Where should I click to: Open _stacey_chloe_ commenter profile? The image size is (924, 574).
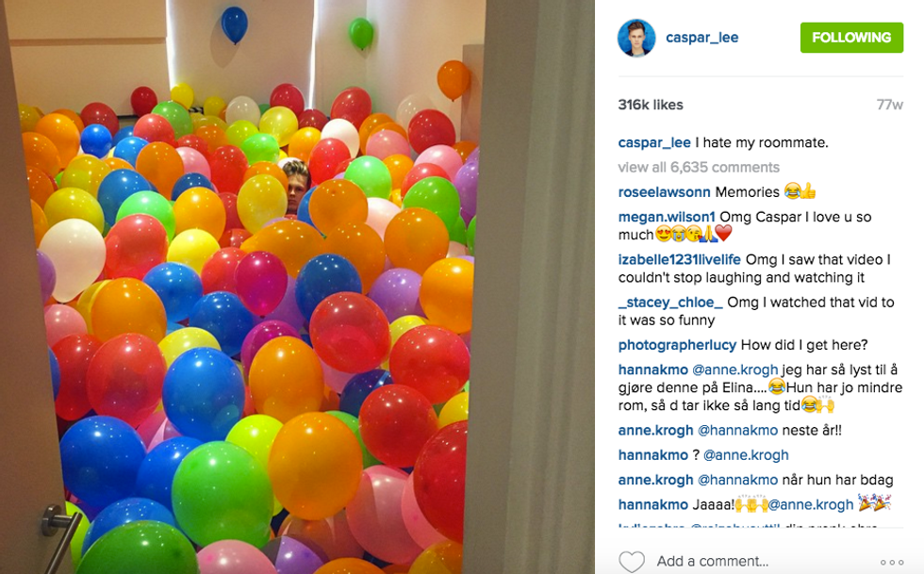(x=670, y=303)
